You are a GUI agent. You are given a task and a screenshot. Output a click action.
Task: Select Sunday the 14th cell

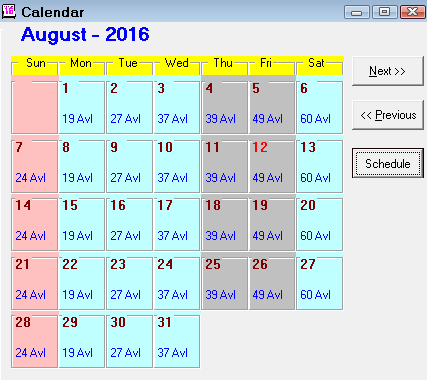point(35,224)
